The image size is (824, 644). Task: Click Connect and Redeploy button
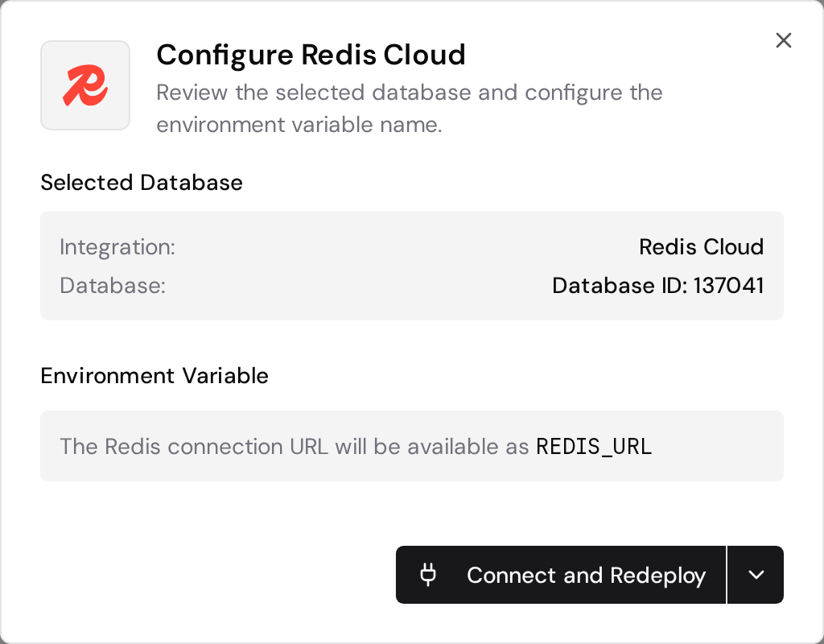click(x=561, y=575)
